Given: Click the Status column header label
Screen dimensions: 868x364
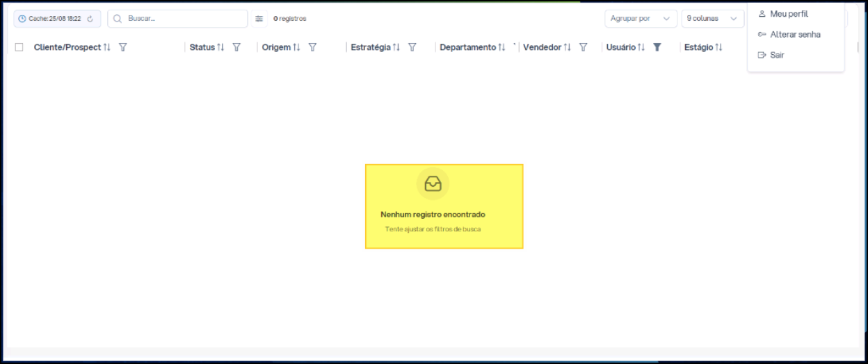Looking at the screenshot, I should (x=202, y=47).
